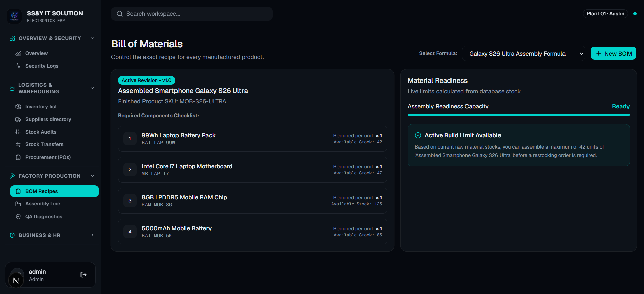Select BOM Recipes menu item
Image resolution: width=644 pixels, height=294 pixels.
(55, 191)
